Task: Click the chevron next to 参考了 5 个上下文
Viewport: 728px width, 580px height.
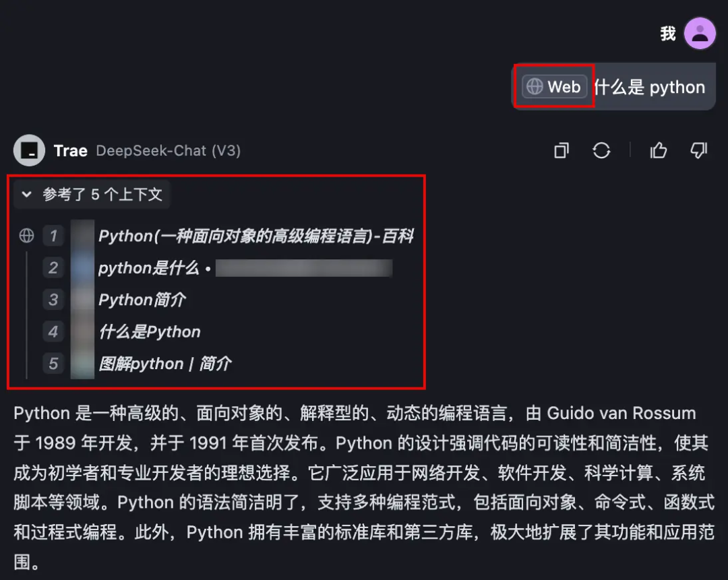Action: point(26,195)
